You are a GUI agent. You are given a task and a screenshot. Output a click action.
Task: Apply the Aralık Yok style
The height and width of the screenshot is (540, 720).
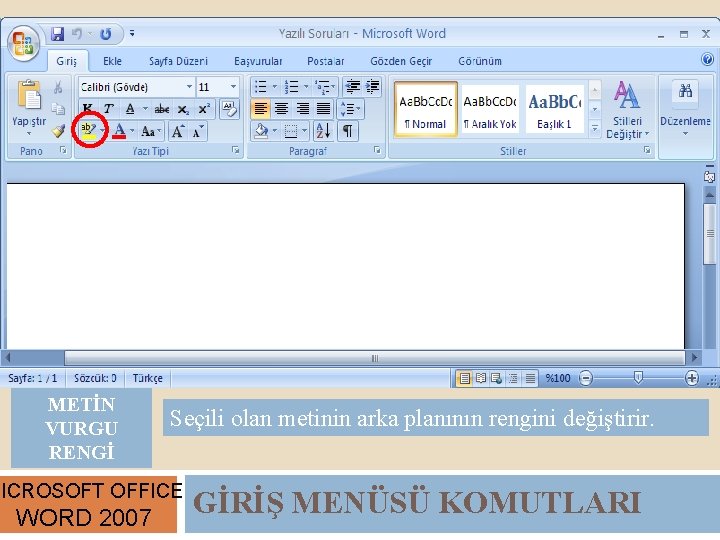click(x=490, y=109)
